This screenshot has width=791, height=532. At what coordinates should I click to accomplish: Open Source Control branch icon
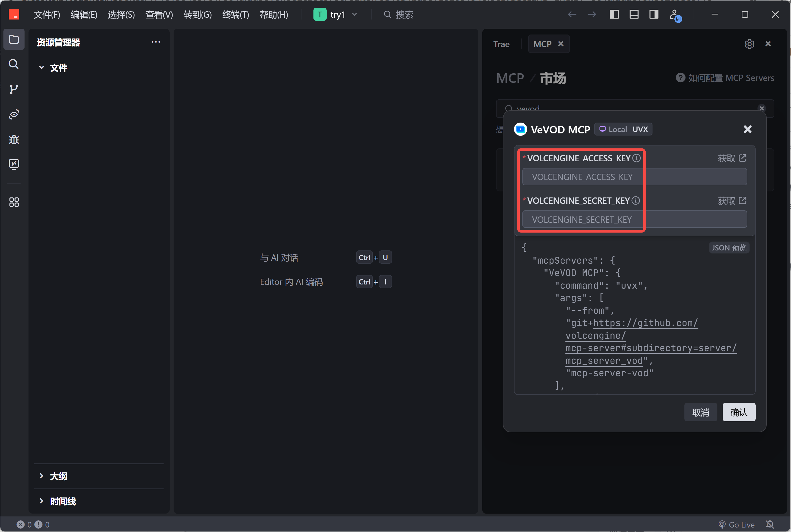pyautogui.click(x=14, y=89)
